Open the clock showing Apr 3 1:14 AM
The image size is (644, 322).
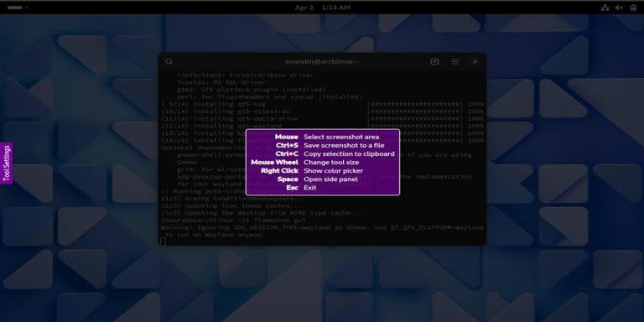pyautogui.click(x=322, y=8)
